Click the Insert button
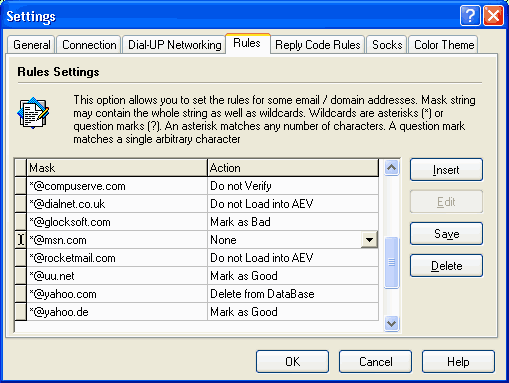Image resolution: width=509 pixels, height=383 pixels. 446,170
